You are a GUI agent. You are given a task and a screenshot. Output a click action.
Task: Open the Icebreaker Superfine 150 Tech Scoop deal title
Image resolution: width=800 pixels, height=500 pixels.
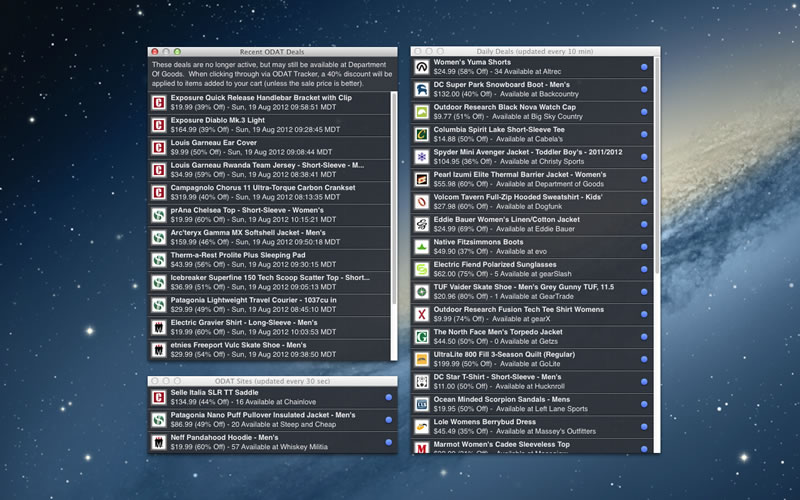coord(270,278)
